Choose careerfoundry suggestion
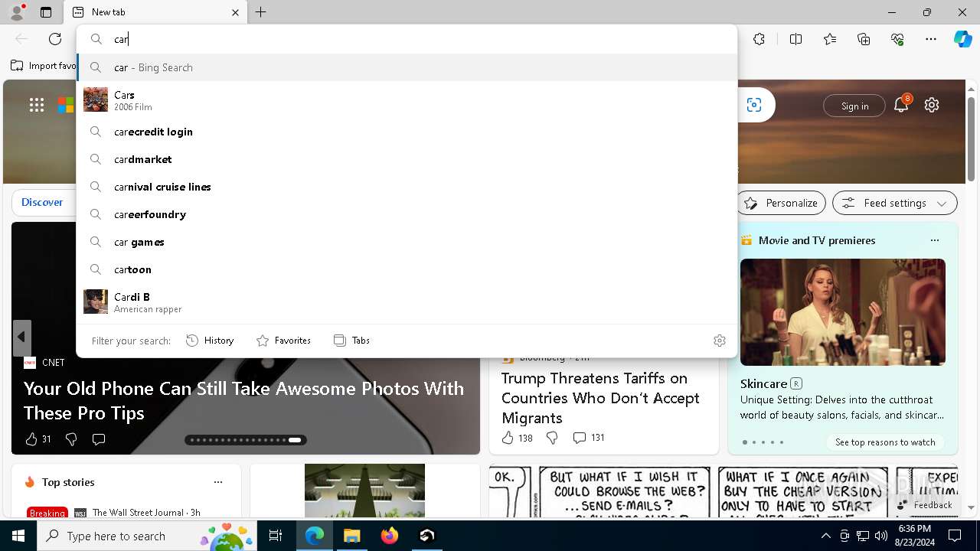This screenshot has width=980, height=551. [x=407, y=214]
